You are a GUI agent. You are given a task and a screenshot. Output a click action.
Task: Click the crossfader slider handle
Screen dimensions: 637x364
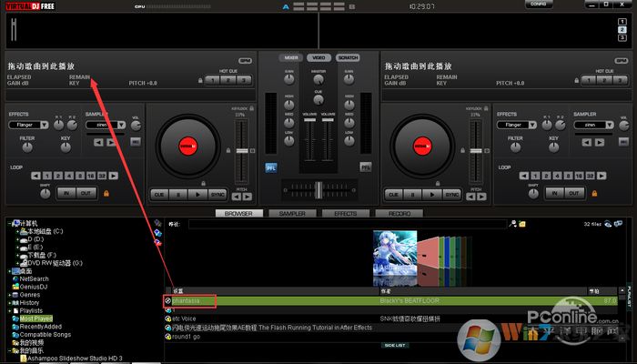[318, 188]
